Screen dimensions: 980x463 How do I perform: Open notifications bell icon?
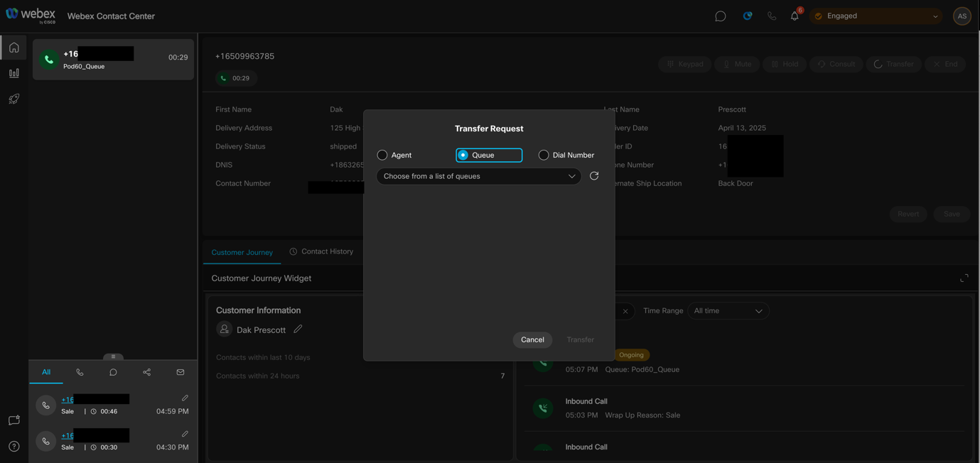tap(795, 16)
